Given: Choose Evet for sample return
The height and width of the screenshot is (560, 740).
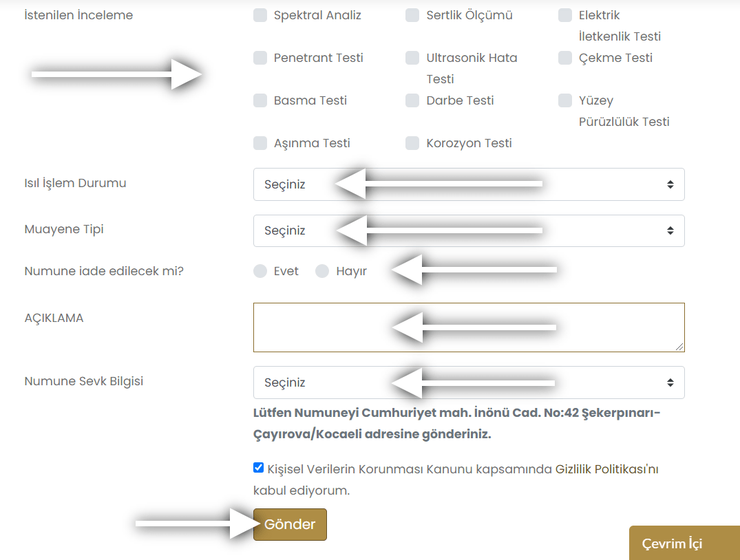Looking at the screenshot, I should click(x=260, y=271).
